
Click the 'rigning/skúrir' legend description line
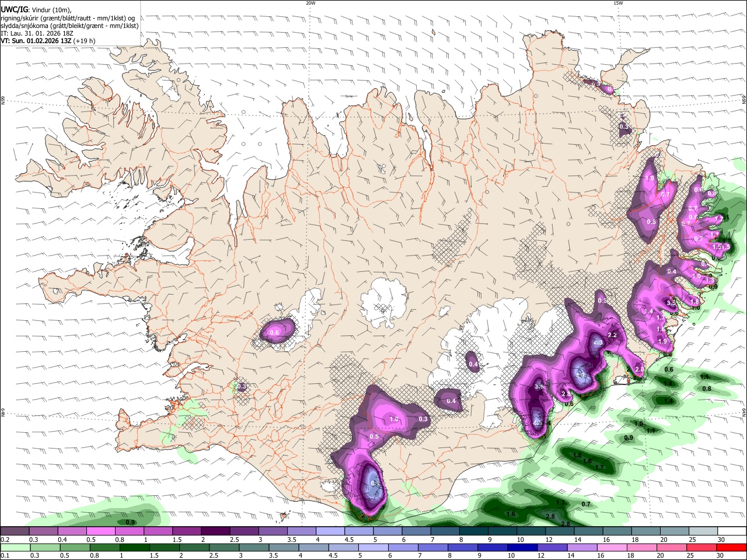click(x=68, y=18)
